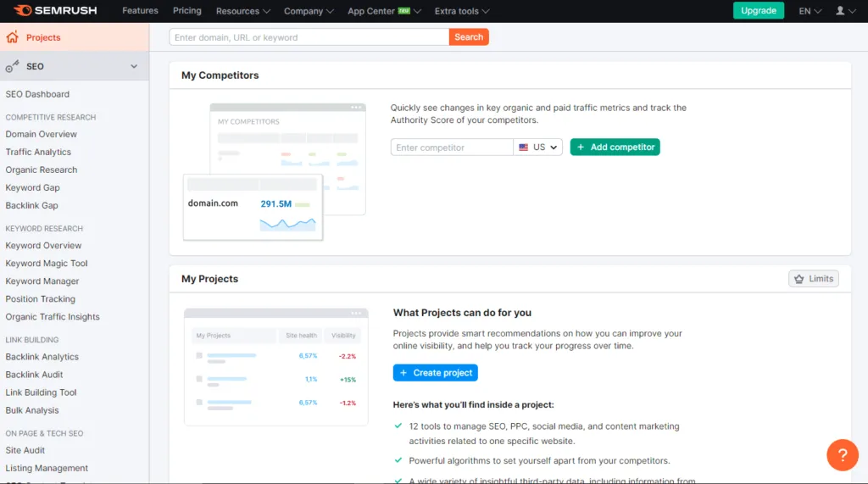Open Listing Management
The image size is (868, 484).
(47, 469)
